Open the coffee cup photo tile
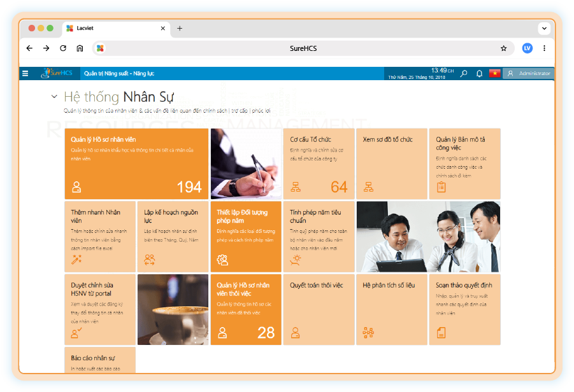 pos(173,309)
